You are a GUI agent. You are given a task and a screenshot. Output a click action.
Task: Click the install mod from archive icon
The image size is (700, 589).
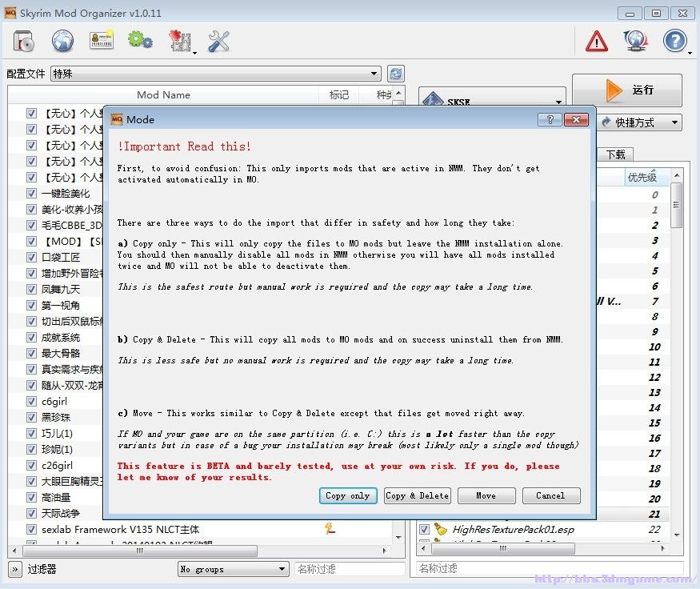point(24,41)
